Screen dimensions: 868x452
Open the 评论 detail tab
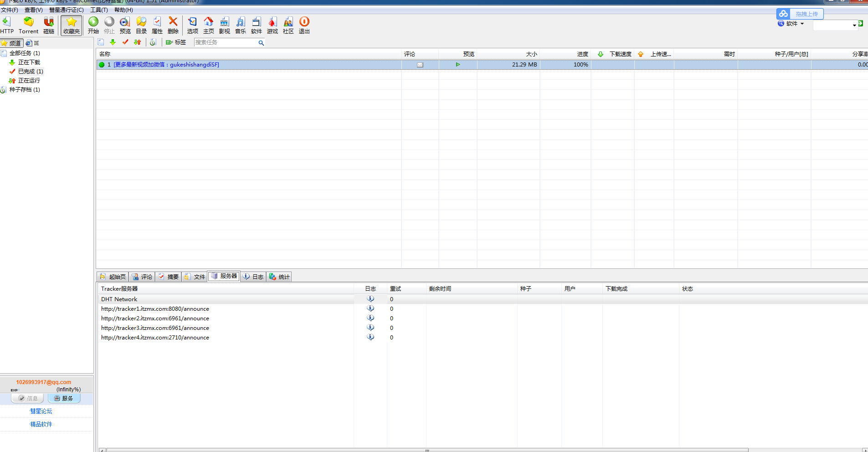tap(142, 277)
